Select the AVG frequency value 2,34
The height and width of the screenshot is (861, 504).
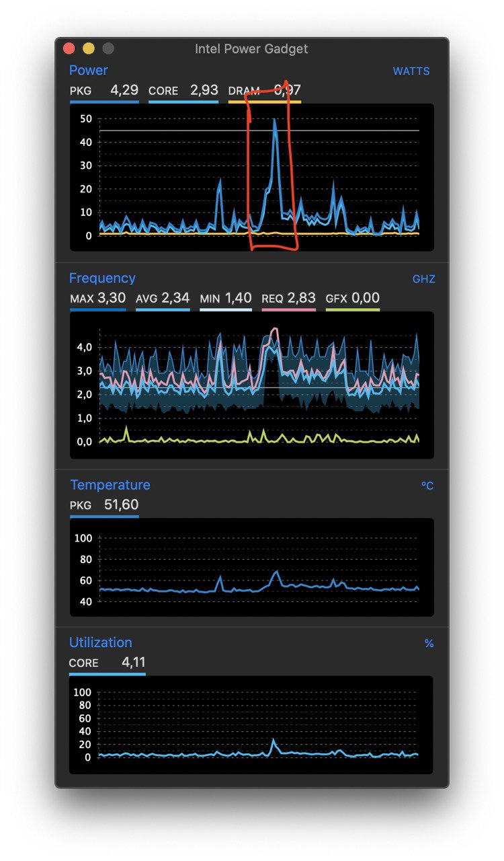pyautogui.click(x=175, y=298)
